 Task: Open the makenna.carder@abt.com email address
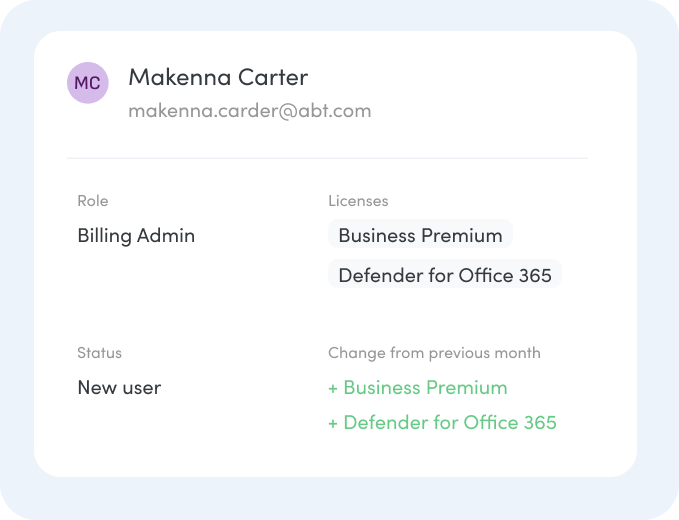tap(250, 111)
